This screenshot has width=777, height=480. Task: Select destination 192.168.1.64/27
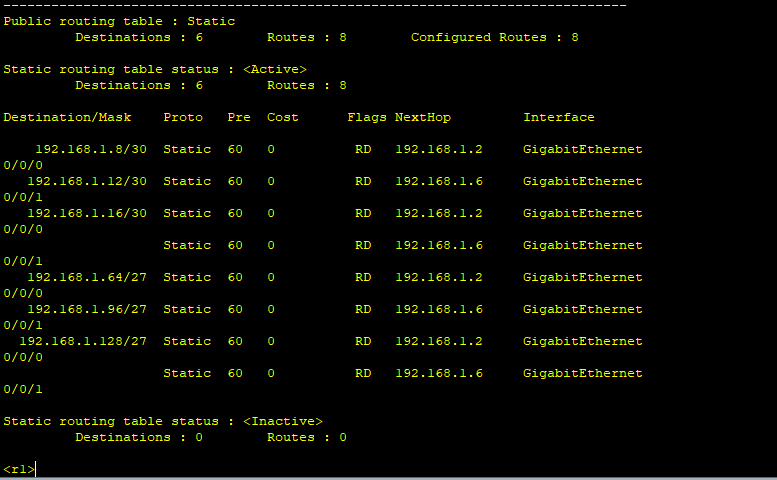87,277
